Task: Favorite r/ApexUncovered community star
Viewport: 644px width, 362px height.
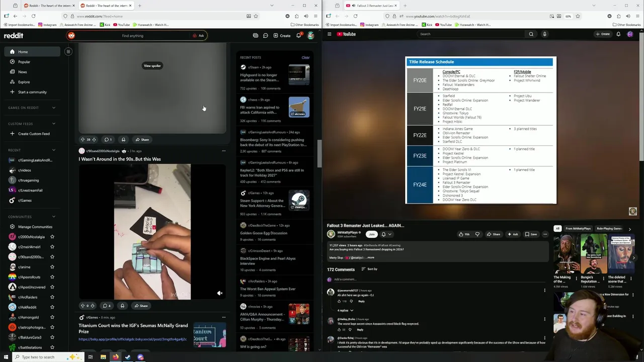Action: (x=52, y=287)
